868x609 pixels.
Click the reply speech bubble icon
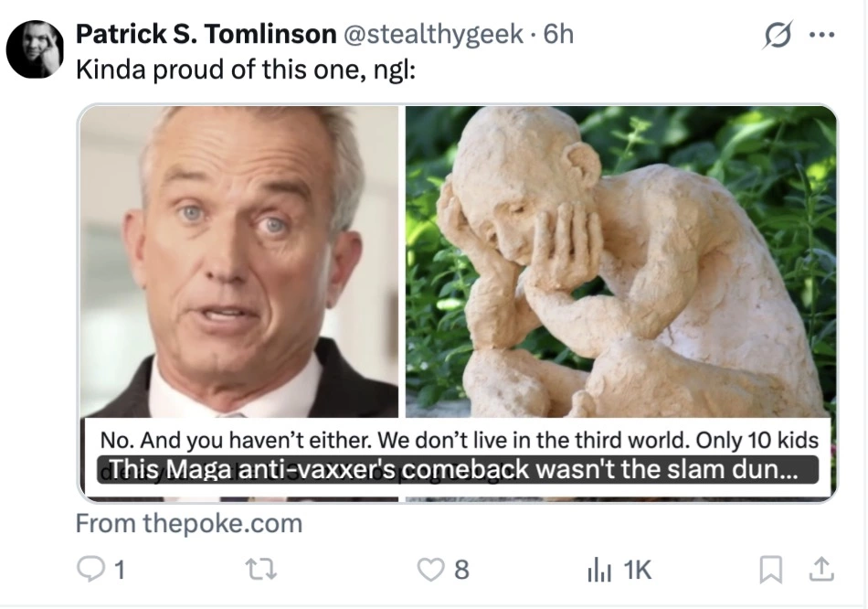click(90, 569)
